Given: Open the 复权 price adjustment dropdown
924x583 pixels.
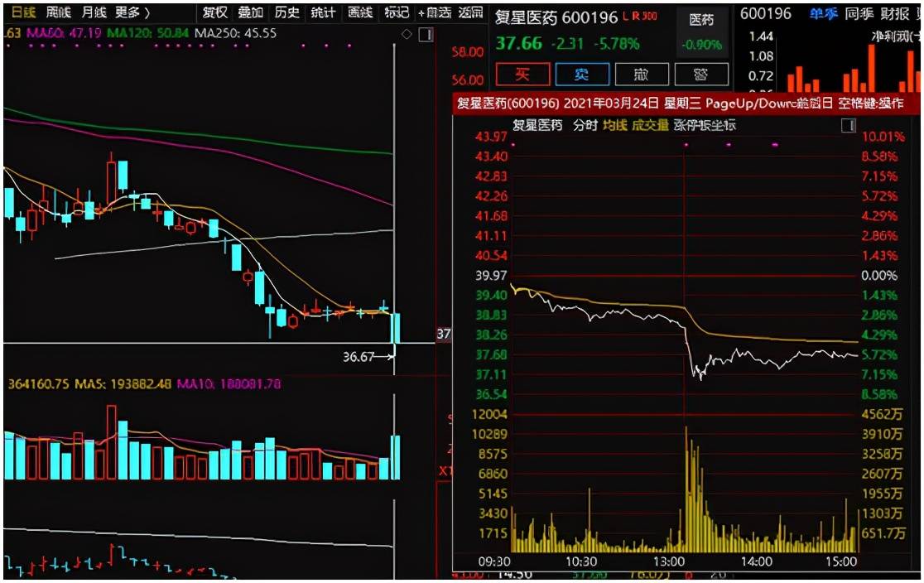Looking at the screenshot, I should click(x=214, y=12).
